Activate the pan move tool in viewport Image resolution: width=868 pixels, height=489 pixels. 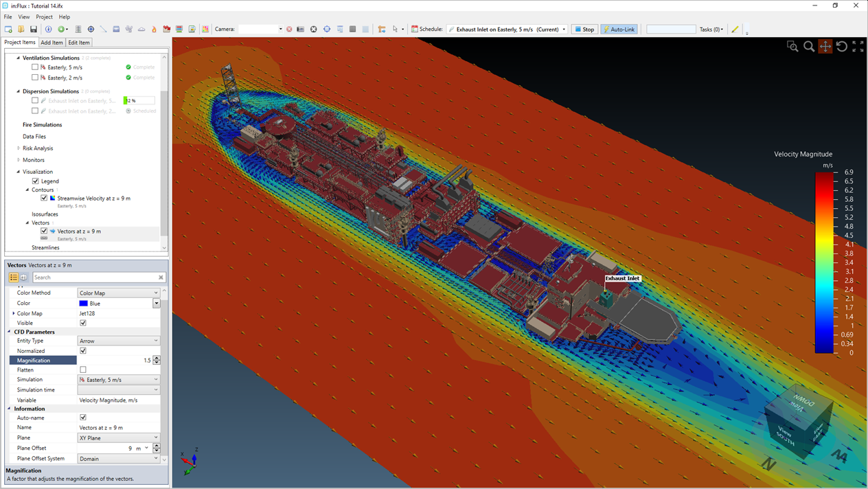(825, 46)
